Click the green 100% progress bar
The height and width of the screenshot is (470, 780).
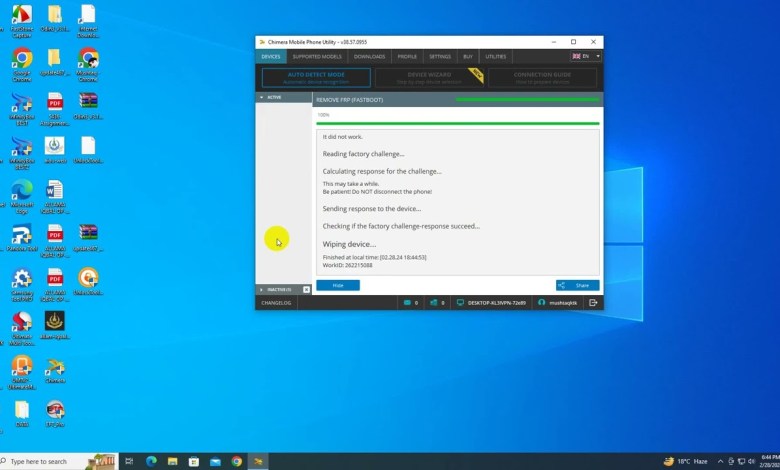point(458,123)
